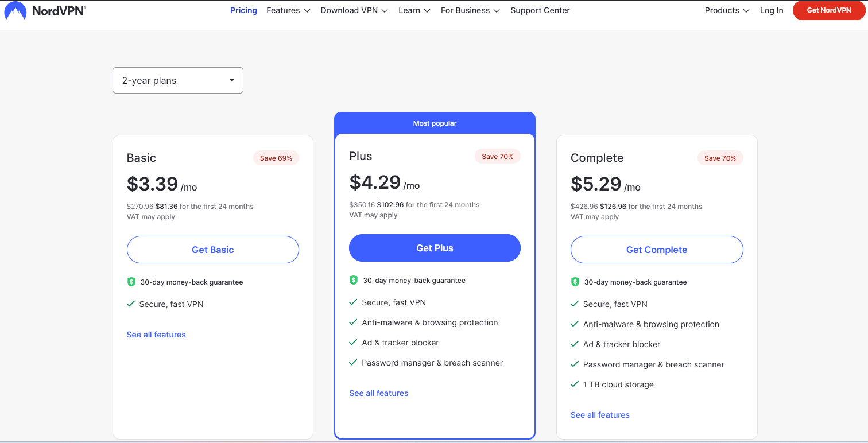Image resolution: width=868 pixels, height=443 pixels.
Task: Click Complete plan's Password manager checkmark icon
Action: coord(575,364)
